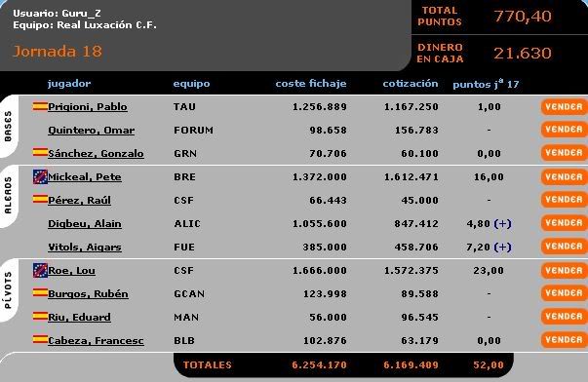Click the Spanish flag beside Prigioni, Pablo
This screenshot has height=382, width=588.
point(40,106)
